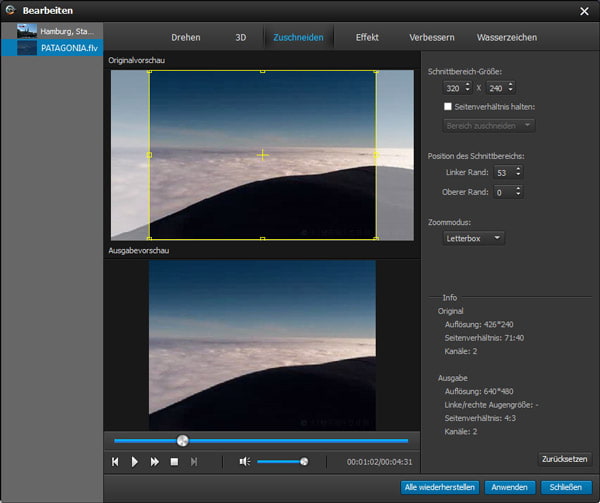Enable the Seitenverhältnis halten checkbox

click(x=448, y=106)
